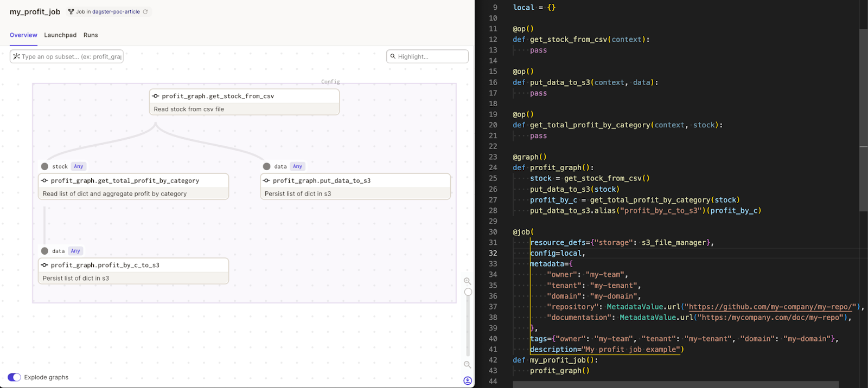
Task: Switch to the Launchpad tab
Action: (60, 35)
